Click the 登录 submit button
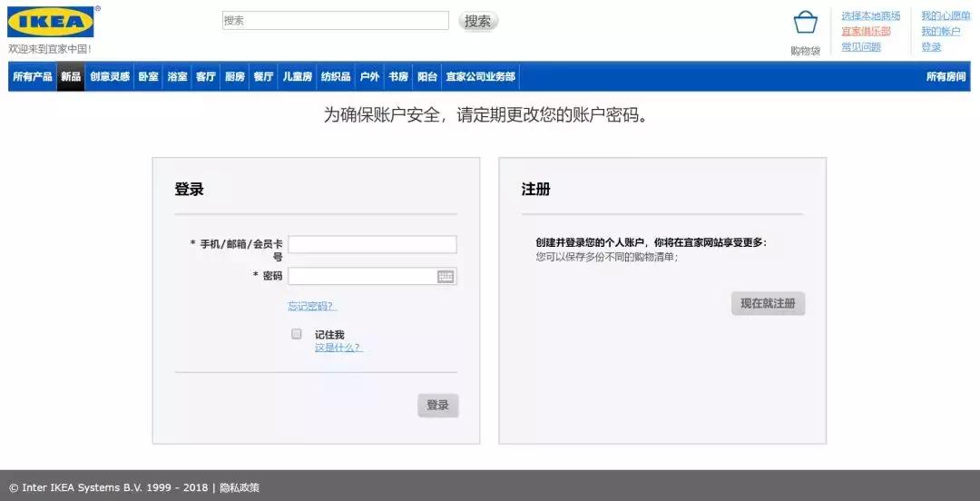 438,406
